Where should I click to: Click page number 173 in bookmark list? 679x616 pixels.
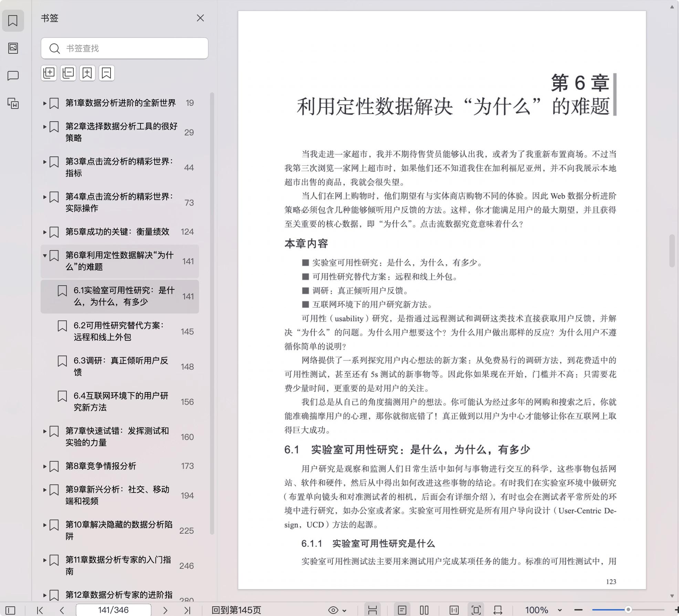click(187, 466)
